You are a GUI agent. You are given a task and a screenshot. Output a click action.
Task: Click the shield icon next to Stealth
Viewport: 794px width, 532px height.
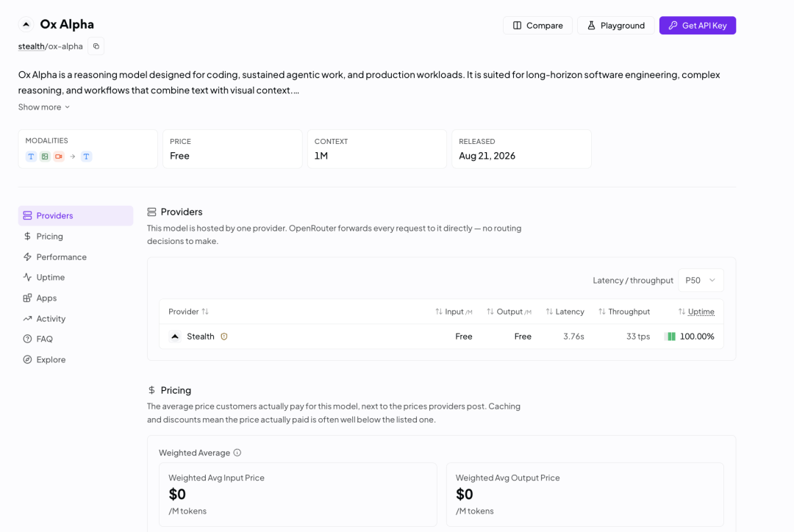point(224,337)
